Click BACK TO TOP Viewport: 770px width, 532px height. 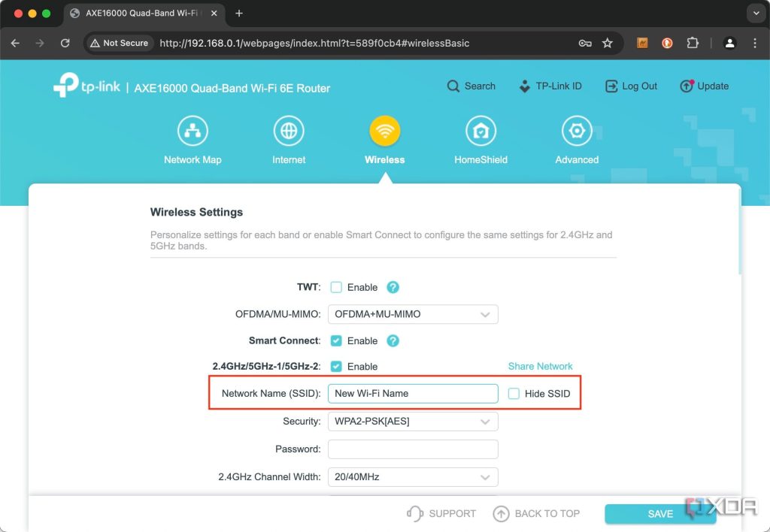tap(536, 513)
